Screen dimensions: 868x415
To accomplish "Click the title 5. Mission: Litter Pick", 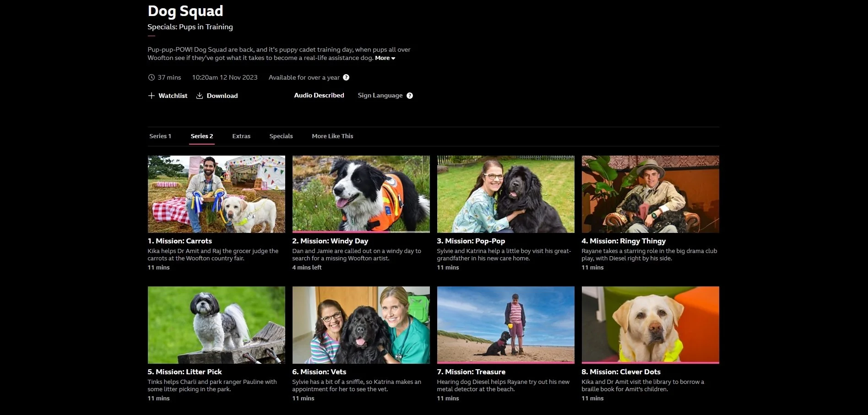I will pyautogui.click(x=184, y=372).
